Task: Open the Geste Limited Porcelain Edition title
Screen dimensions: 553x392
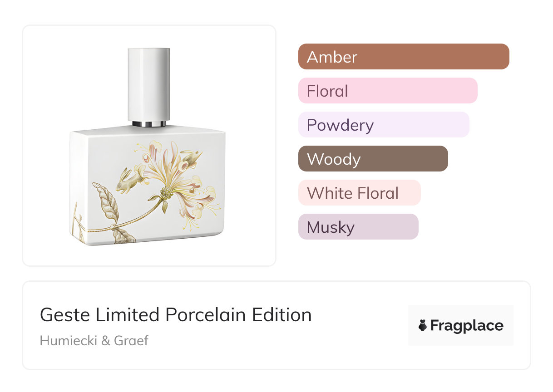Action: [176, 315]
